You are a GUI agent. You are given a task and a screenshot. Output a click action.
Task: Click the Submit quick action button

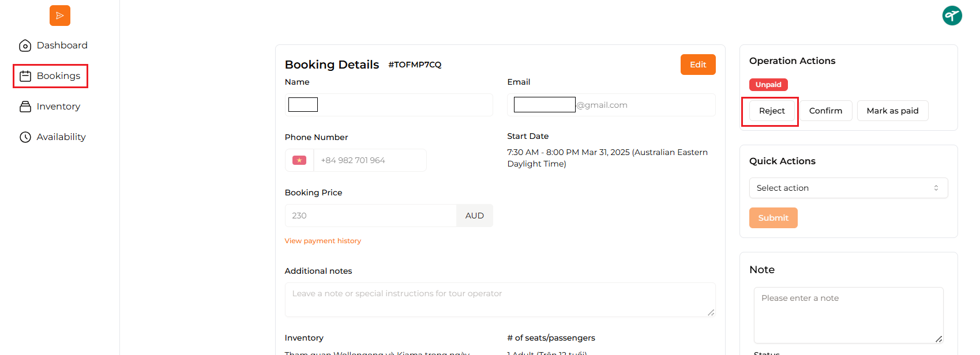[774, 218]
